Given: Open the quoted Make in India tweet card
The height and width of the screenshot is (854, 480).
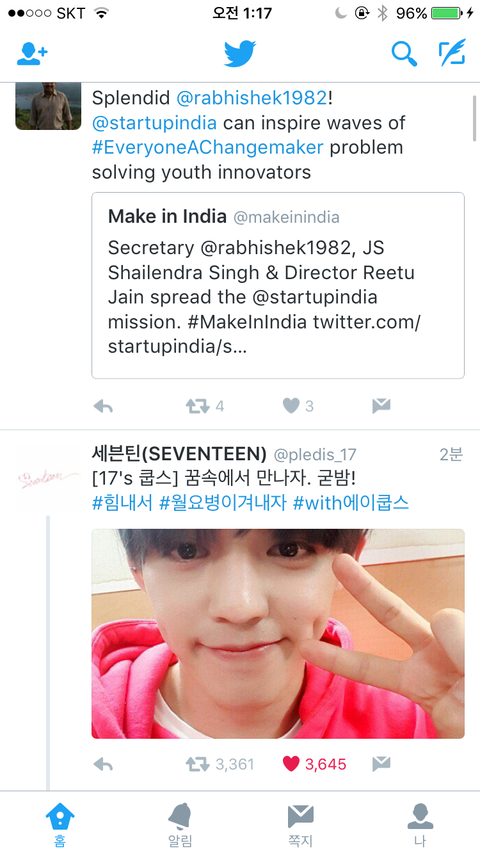Looking at the screenshot, I should [x=278, y=285].
